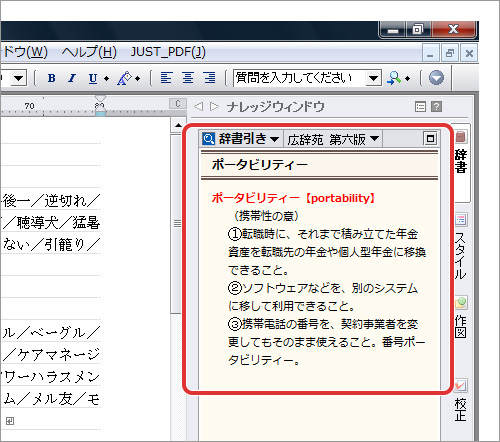Switch to the スタイル side tab
Viewport: 500px width, 442px height.
point(461,247)
